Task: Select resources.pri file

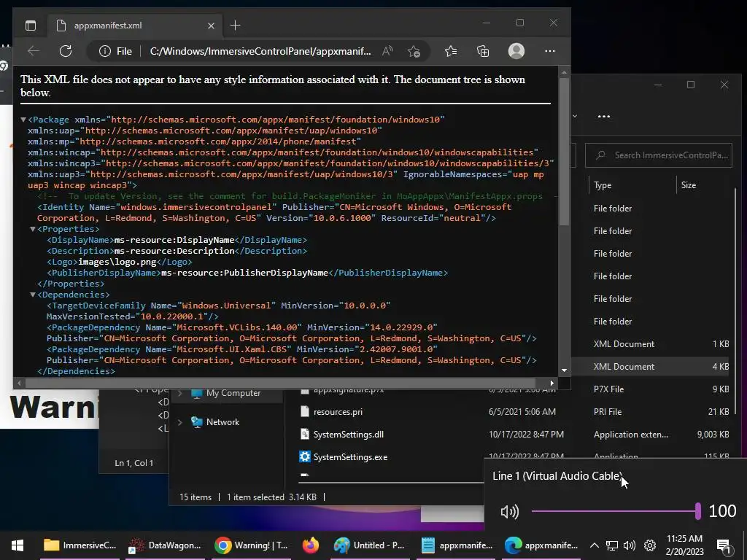Action: point(338,412)
